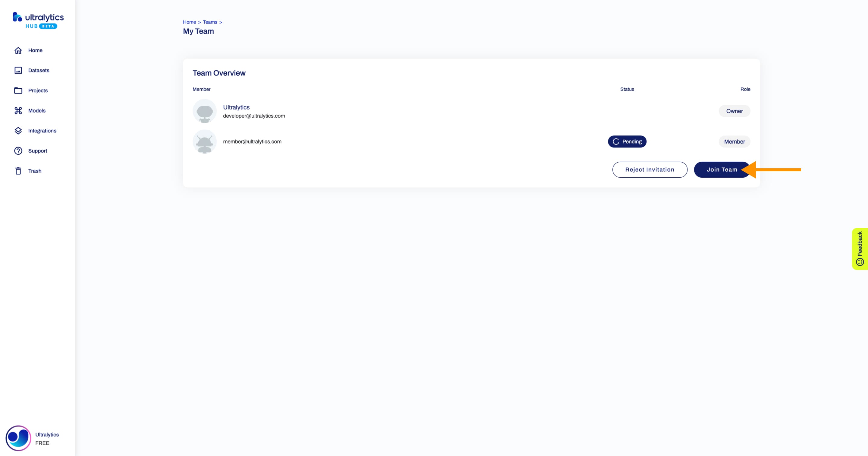Click the Home icon in sidebar
Screen dimensions: 868x456
pos(18,50)
